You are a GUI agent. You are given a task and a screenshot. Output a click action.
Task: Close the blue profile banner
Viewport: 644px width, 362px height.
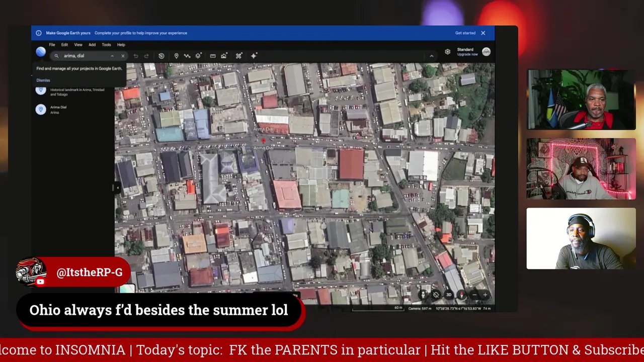pos(483,33)
